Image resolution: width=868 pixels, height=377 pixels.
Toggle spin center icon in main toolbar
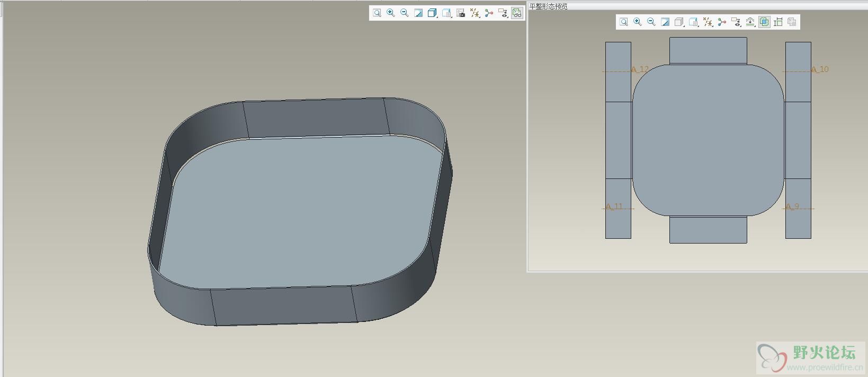click(x=489, y=13)
